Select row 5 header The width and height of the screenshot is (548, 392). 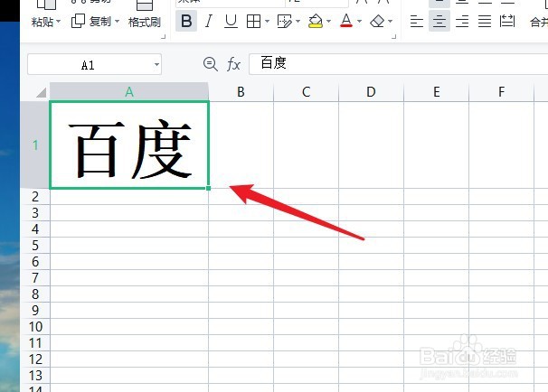coord(35,246)
